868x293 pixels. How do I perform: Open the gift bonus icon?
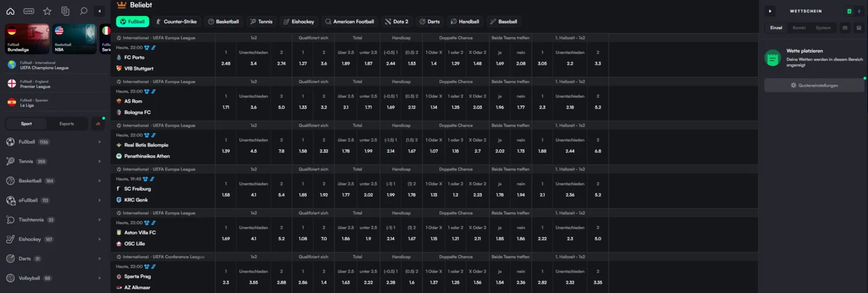(859, 28)
